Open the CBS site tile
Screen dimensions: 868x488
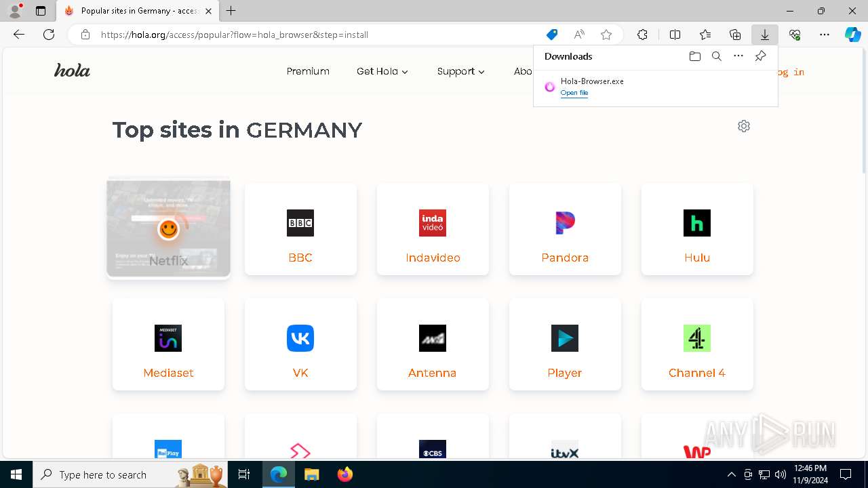coord(433,436)
